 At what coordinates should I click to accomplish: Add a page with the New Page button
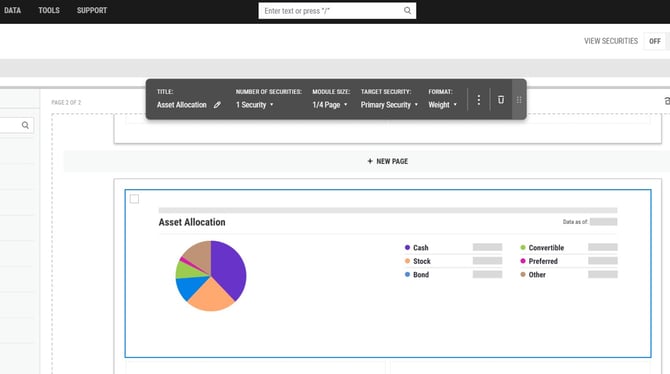coord(388,161)
